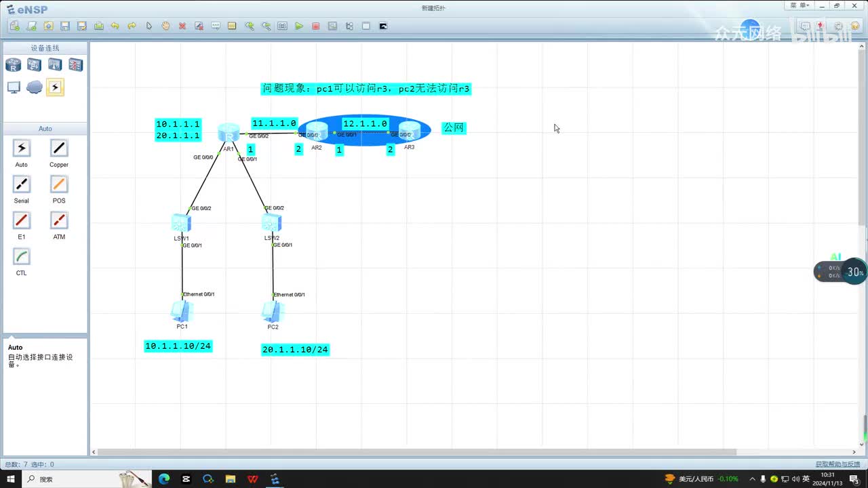Image resolution: width=868 pixels, height=488 pixels.
Task: Choose the E1 cable type
Action: [22, 220]
